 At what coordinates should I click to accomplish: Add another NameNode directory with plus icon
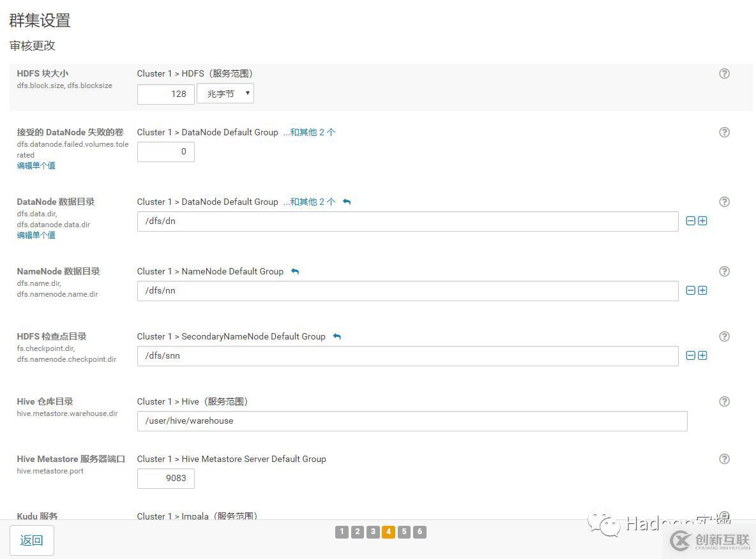pyautogui.click(x=702, y=290)
